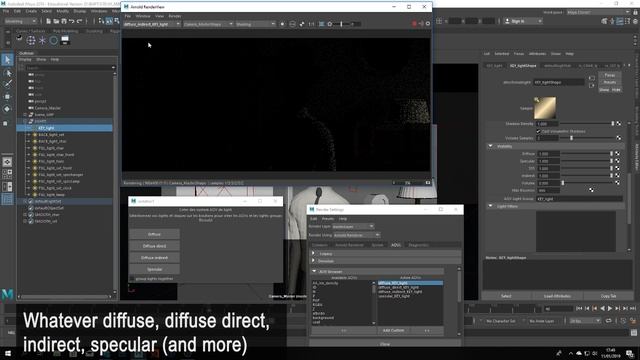
Task: Open Windows Start menu
Action: 7,353
